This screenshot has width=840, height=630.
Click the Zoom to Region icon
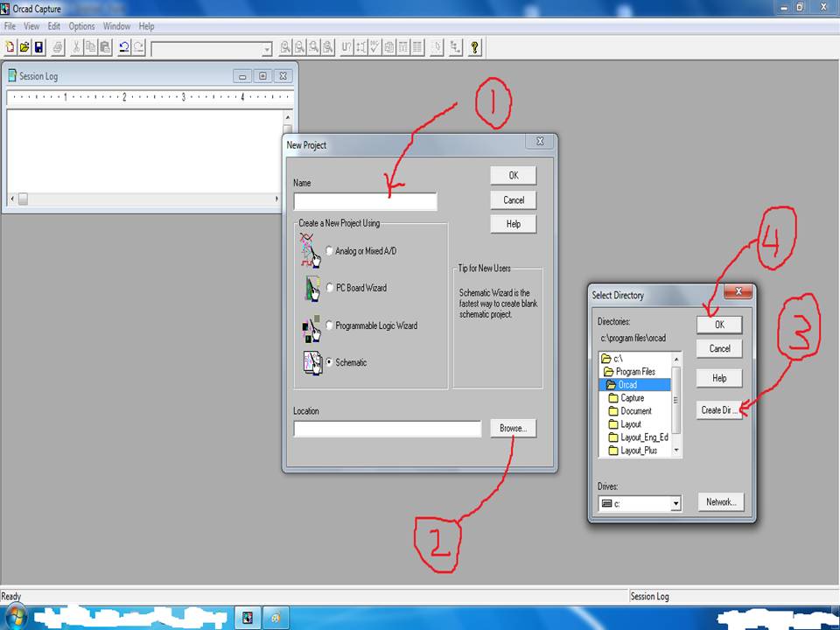pos(314,47)
